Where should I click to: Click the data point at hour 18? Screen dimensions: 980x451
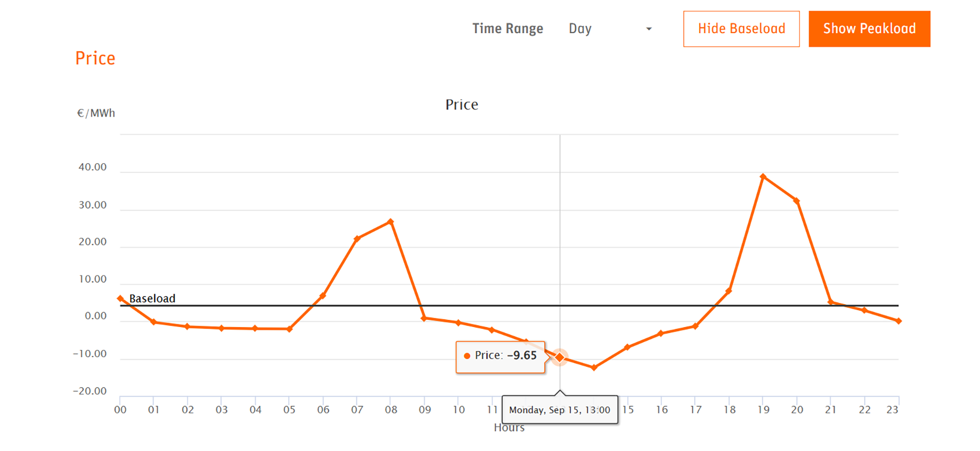pyautogui.click(x=729, y=291)
